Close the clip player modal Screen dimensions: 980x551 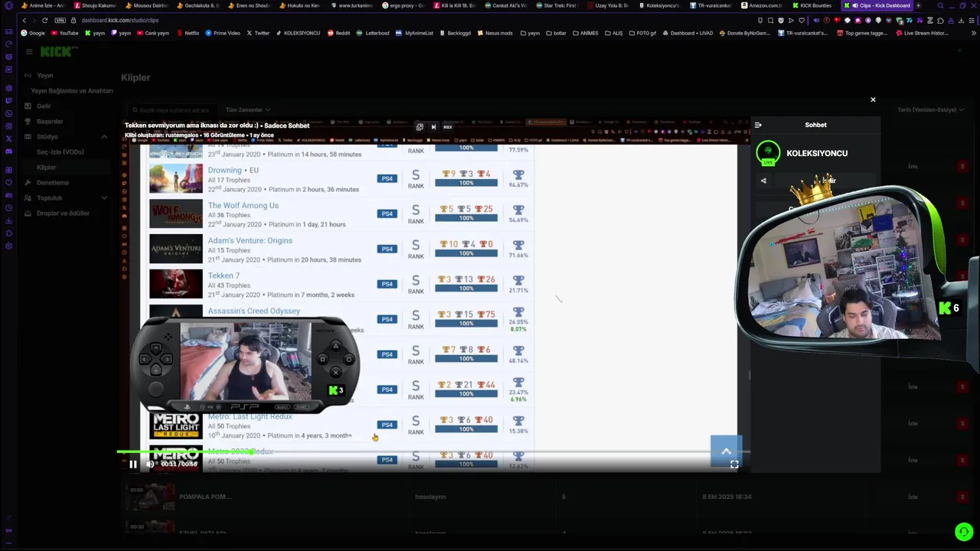[873, 99]
